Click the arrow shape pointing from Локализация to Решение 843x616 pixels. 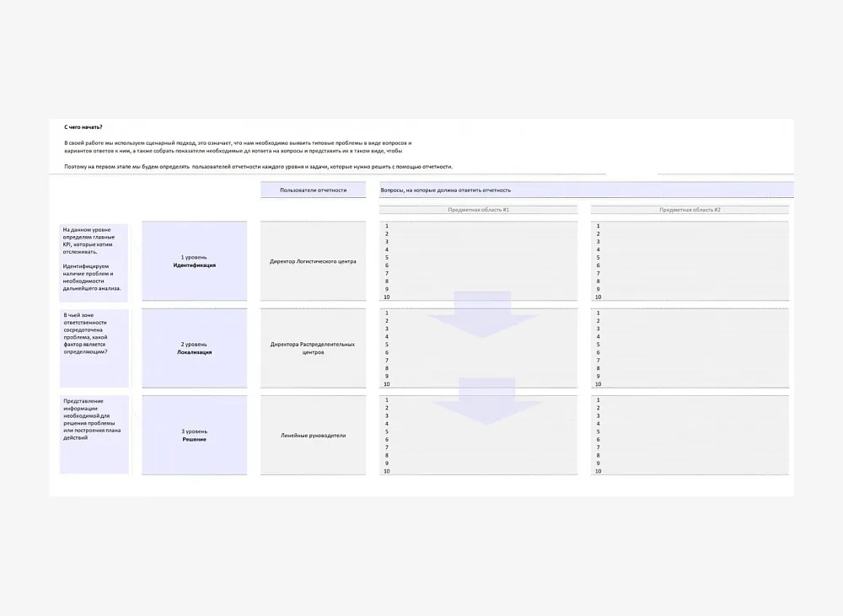point(486,403)
